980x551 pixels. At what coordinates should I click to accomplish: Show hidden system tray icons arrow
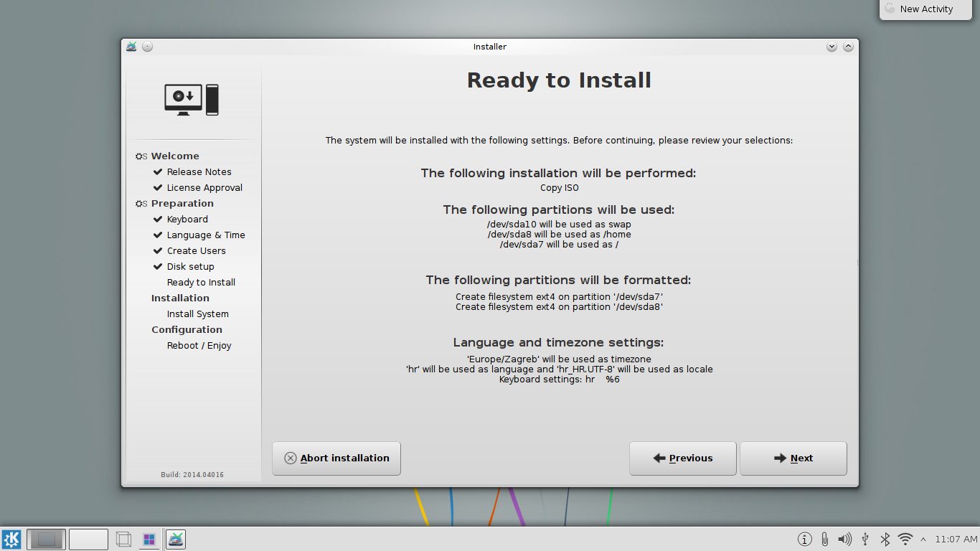tap(923, 539)
